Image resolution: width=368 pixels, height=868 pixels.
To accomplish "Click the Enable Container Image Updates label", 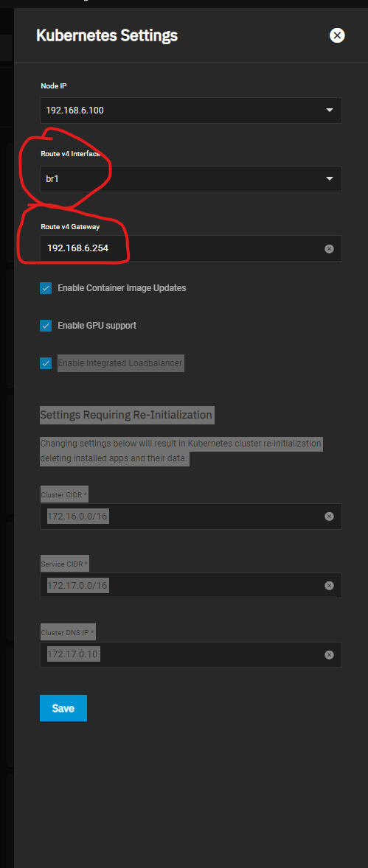I will point(122,288).
